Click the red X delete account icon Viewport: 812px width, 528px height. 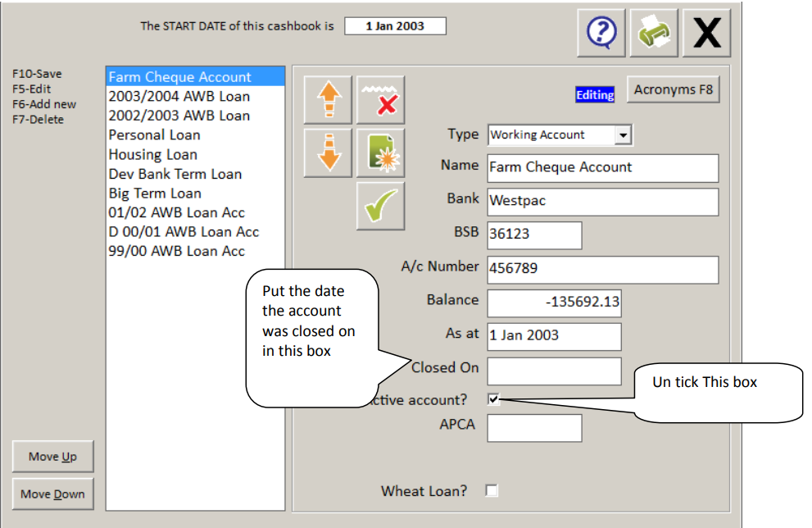(x=381, y=99)
